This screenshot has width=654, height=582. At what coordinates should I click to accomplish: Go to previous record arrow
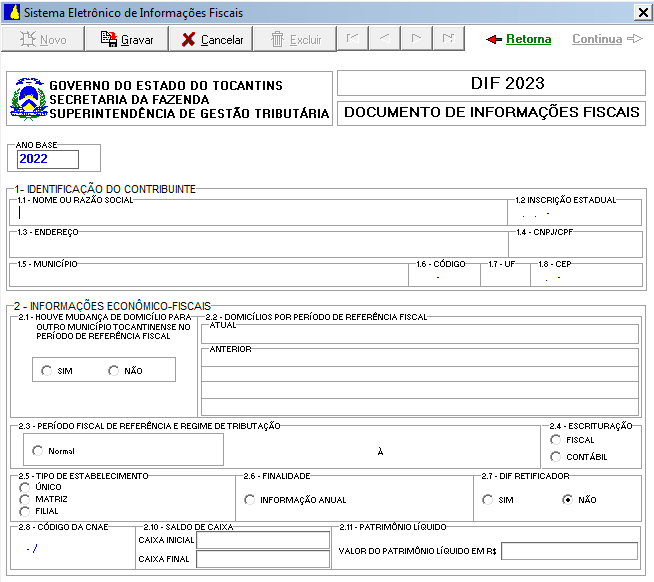[385, 38]
